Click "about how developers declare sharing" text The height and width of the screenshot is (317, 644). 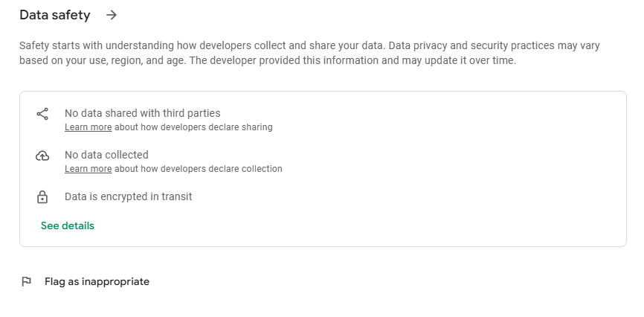click(x=193, y=127)
